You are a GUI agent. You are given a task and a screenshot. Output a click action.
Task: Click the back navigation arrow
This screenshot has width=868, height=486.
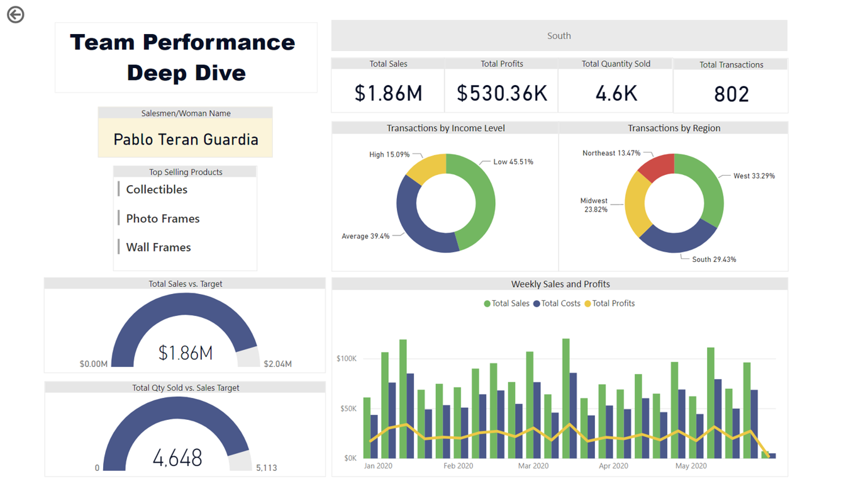click(15, 14)
